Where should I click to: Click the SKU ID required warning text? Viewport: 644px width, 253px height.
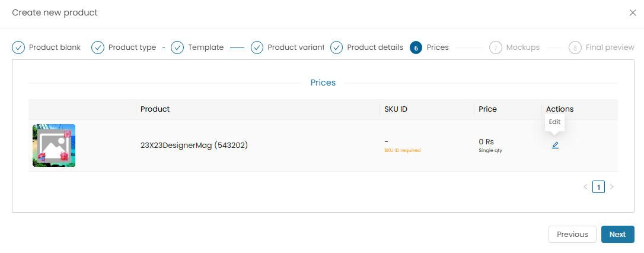click(402, 151)
